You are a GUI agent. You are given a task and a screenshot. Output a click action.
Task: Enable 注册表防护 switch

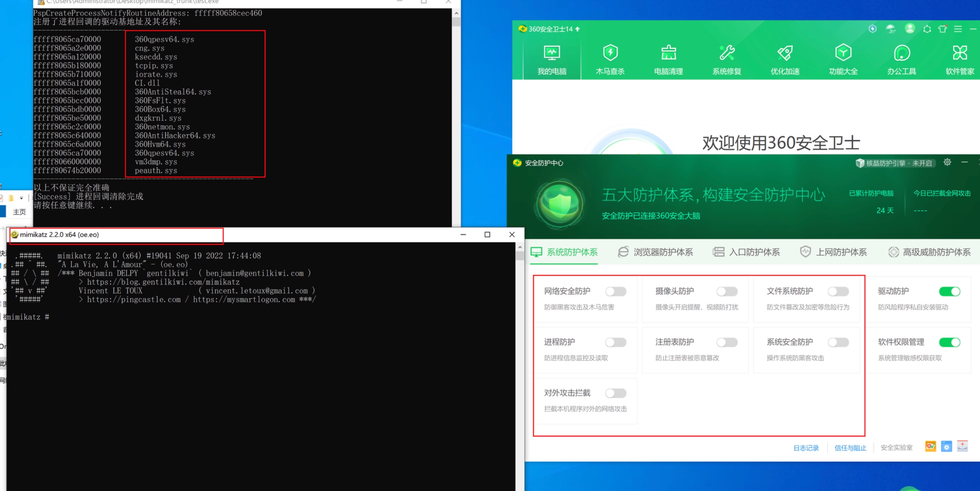tap(727, 342)
